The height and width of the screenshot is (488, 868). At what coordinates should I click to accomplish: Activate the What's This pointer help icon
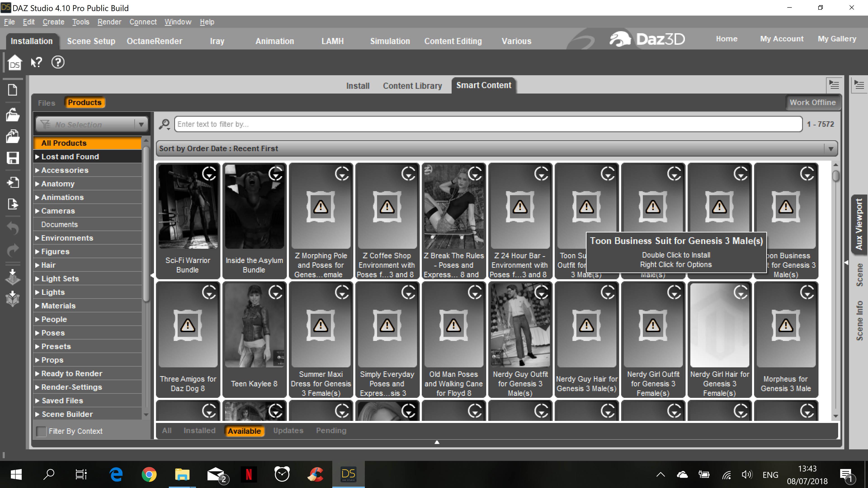[36, 62]
